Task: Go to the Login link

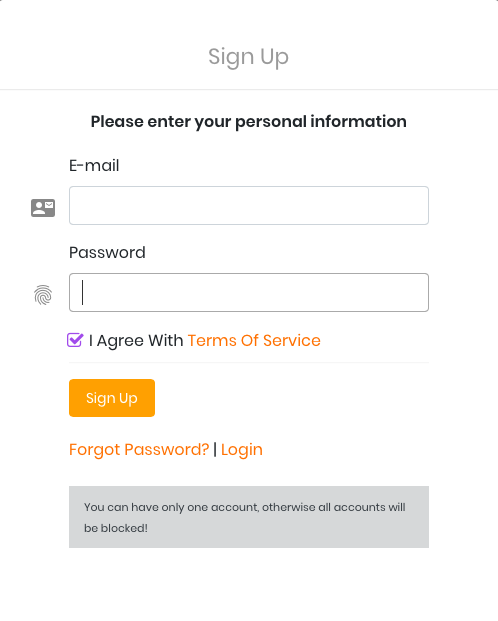Action: tap(242, 450)
